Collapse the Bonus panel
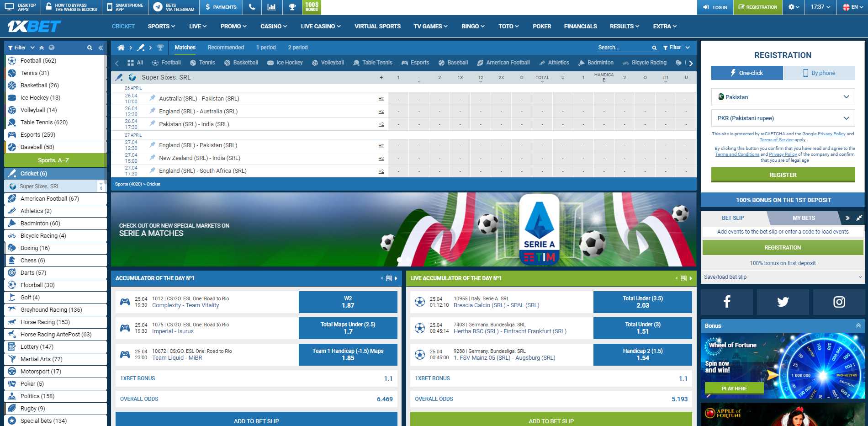Viewport: 868px width, 426px height. [x=858, y=326]
